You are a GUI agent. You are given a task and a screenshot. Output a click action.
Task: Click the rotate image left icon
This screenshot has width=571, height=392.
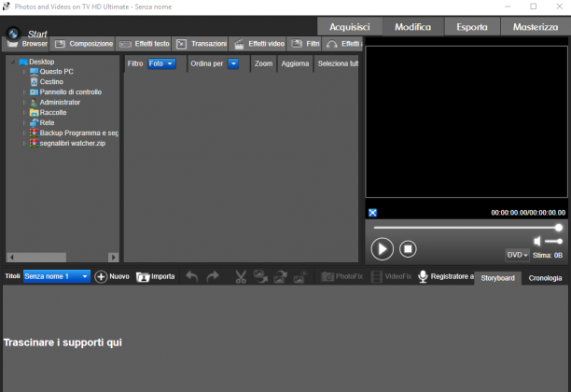coord(260,276)
